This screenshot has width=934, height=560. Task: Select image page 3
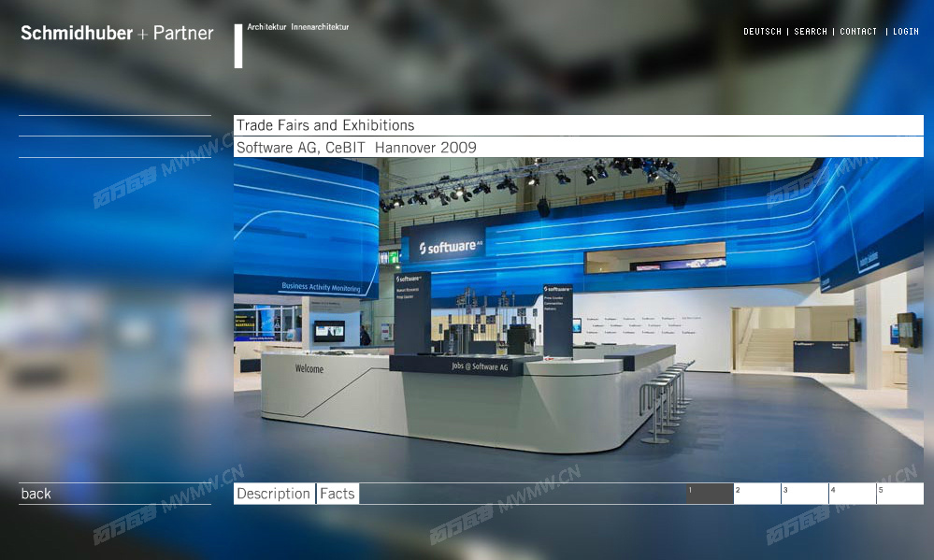(805, 494)
